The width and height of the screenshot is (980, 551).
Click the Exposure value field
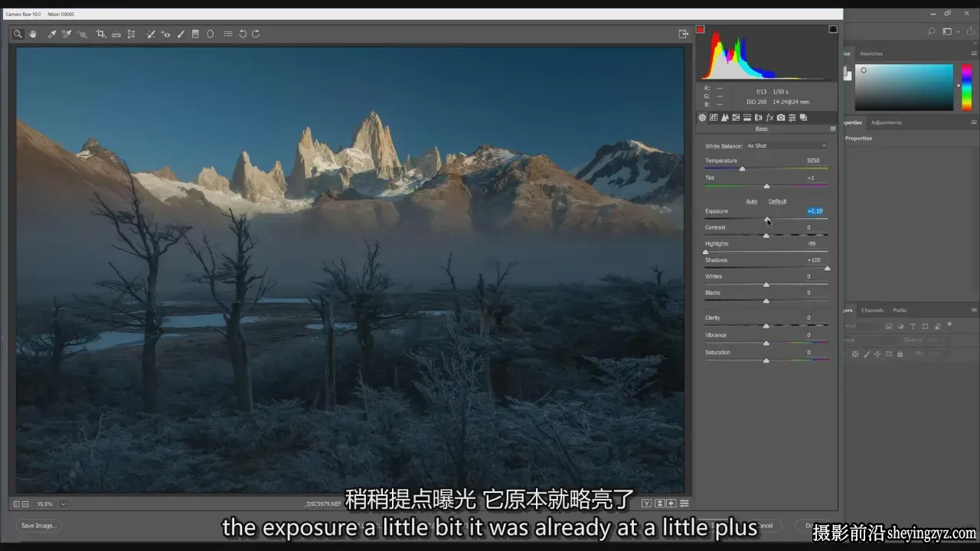(815, 211)
